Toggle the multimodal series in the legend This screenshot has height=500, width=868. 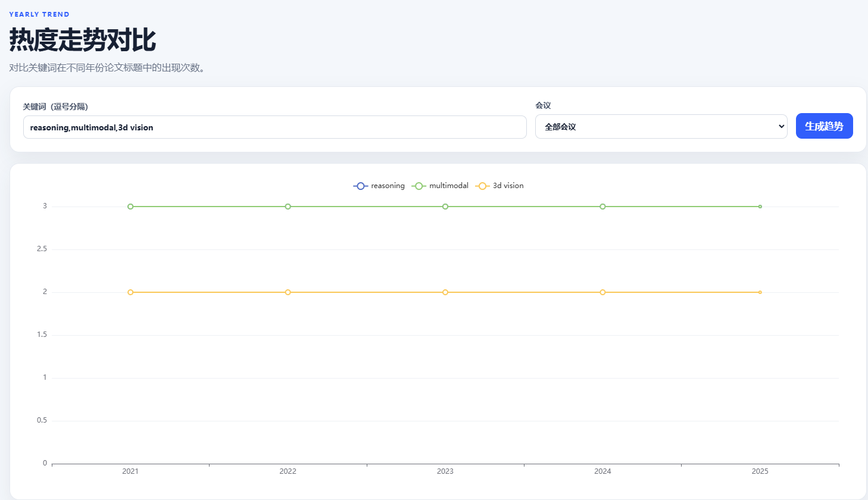click(440, 186)
